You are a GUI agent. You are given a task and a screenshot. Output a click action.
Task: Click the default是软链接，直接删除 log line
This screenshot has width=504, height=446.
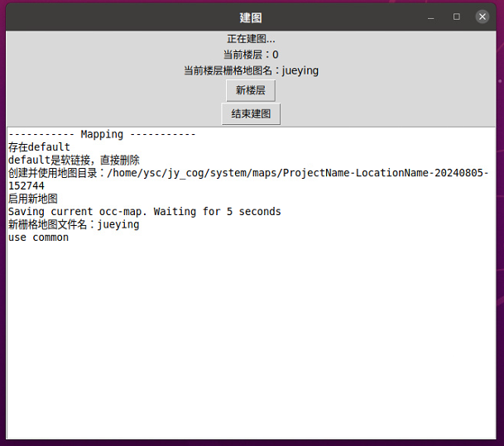pos(74,160)
